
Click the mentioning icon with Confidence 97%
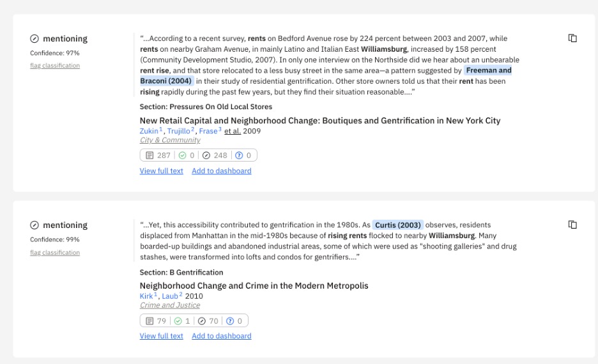pos(34,38)
